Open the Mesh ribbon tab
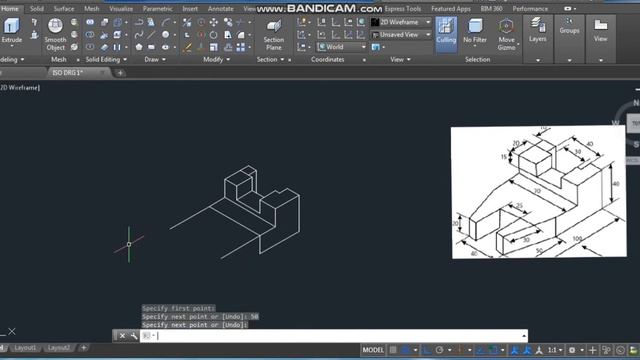 (x=91, y=9)
